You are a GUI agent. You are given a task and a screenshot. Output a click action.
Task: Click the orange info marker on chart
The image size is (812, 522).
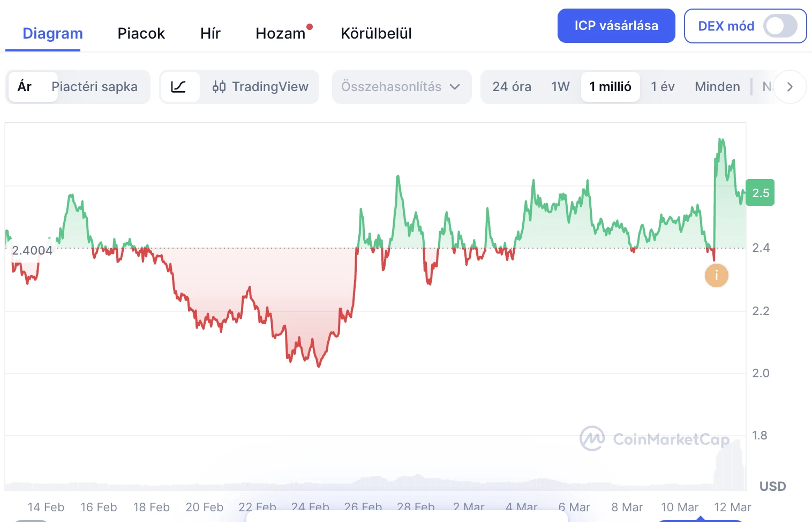point(716,276)
